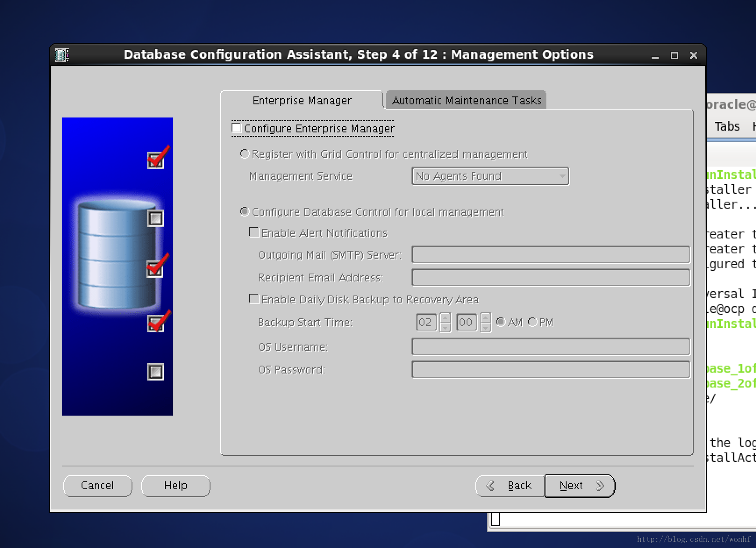Maximize the Database Configuration Assistant window
Image resolution: width=756 pixels, height=548 pixels.
[674, 55]
